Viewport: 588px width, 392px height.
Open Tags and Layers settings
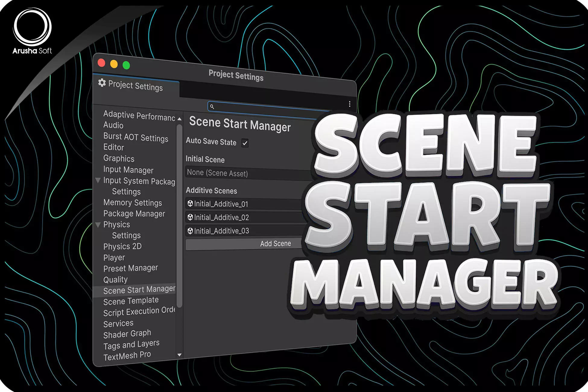tap(131, 345)
